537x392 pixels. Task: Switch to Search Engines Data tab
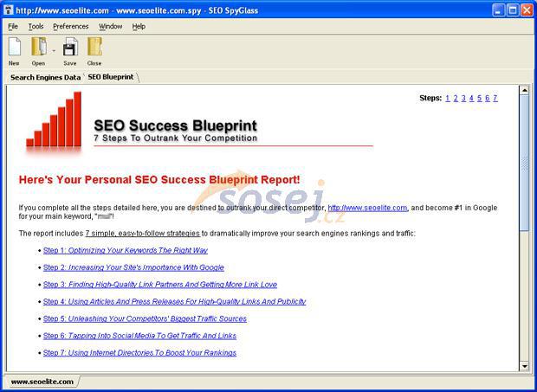point(45,77)
